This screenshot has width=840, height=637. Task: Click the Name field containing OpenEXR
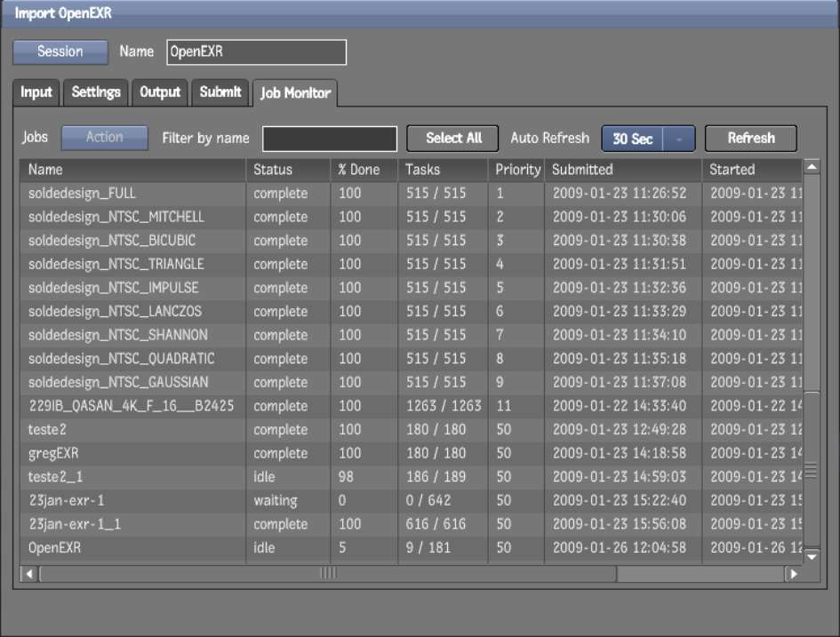click(256, 52)
